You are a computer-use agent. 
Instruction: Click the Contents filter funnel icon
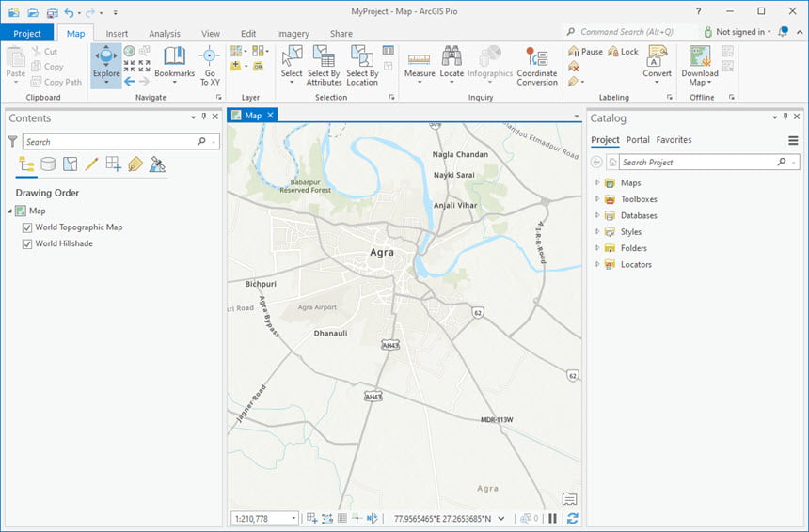[13, 141]
